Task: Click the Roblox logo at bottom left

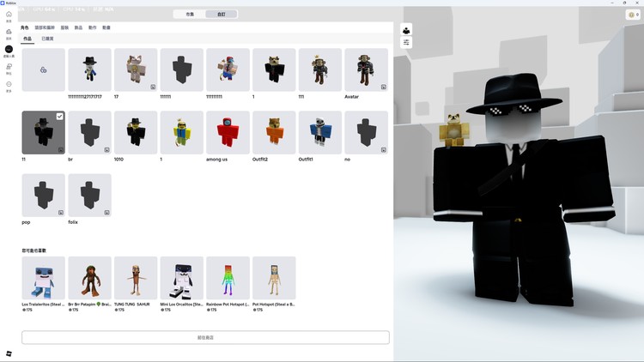Action: (9, 353)
